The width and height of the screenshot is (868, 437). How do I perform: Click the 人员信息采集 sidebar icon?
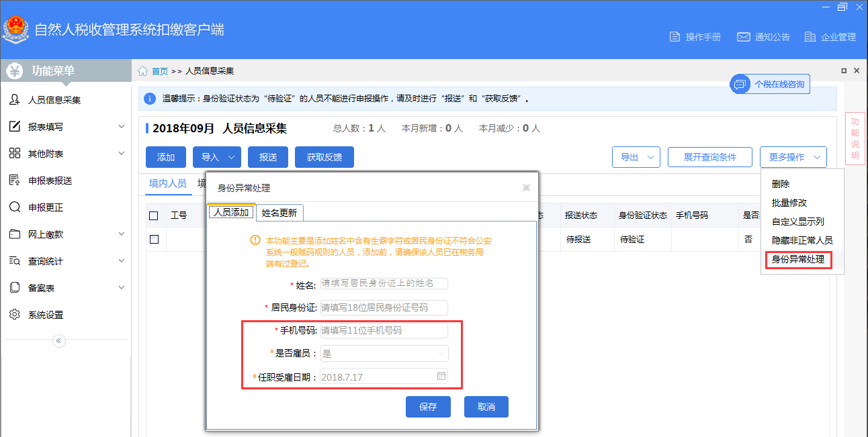click(x=14, y=100)
